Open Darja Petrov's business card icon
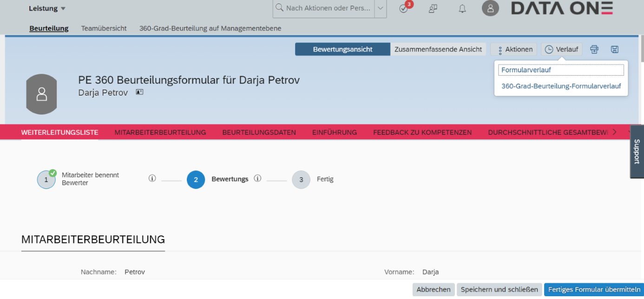The image size is (644, 299). 139,92
